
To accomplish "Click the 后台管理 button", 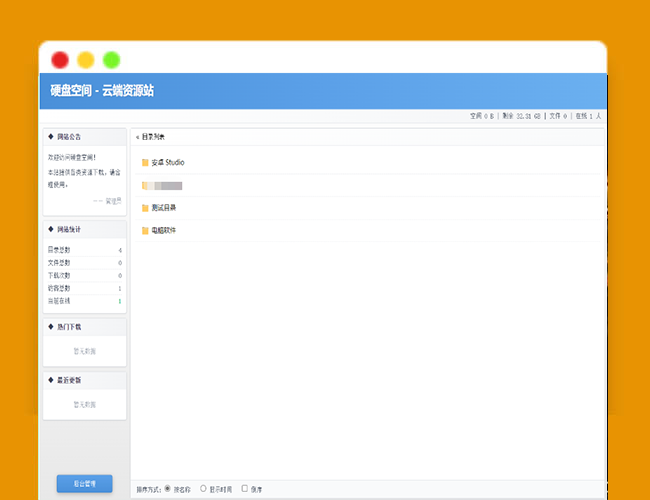I will (85, 484).
